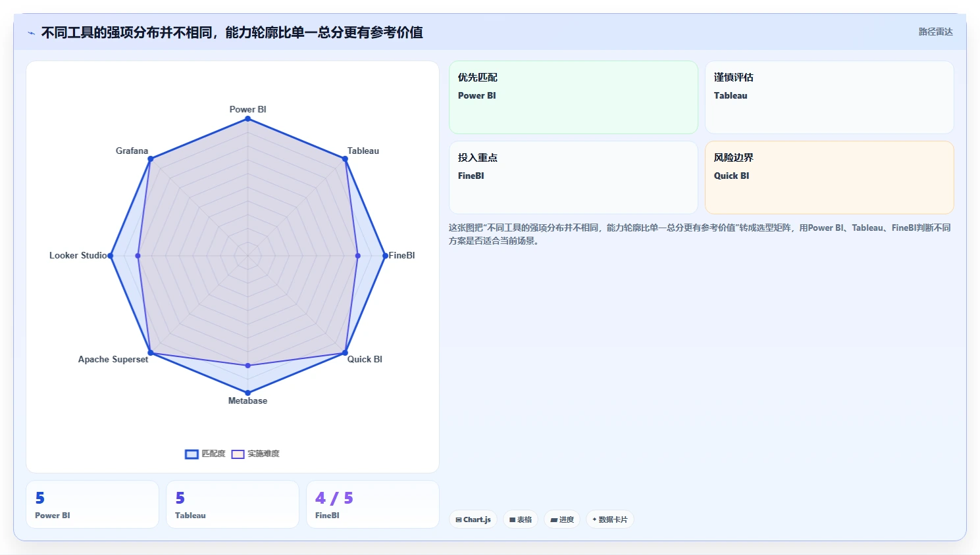Click the Tableau score 5 card
The height and width of the screenshot is (555, 980).
click(x=232, y=504)
